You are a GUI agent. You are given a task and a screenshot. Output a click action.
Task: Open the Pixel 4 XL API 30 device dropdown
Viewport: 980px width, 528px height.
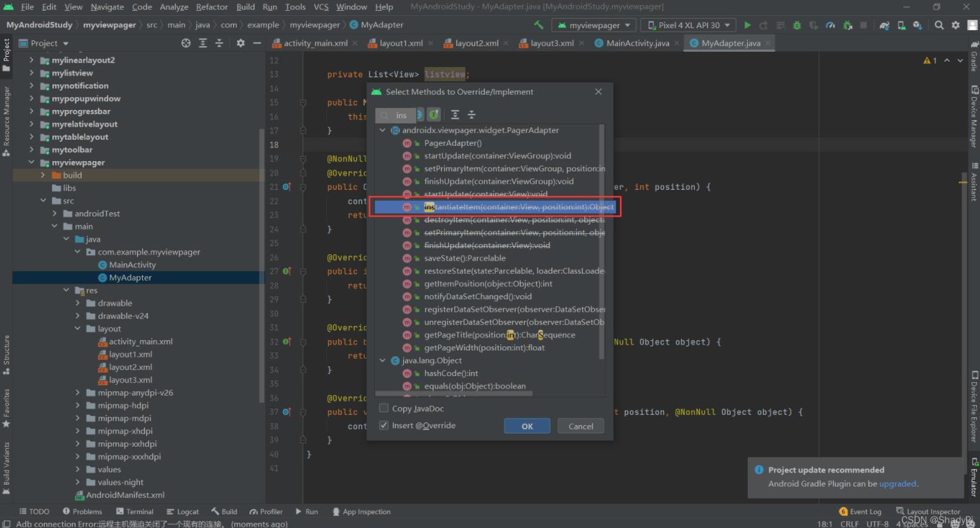pyautogui.click(x=688, y=25)
